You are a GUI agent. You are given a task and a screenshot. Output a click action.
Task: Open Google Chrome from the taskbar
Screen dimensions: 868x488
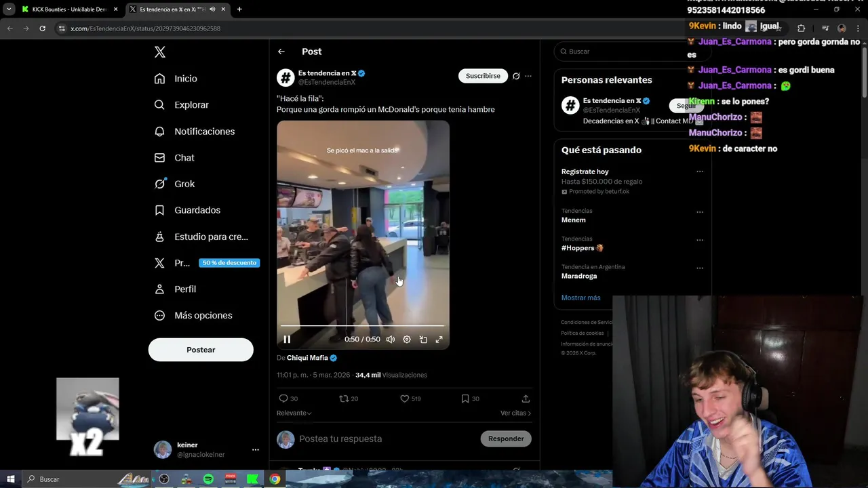(275, 479)
